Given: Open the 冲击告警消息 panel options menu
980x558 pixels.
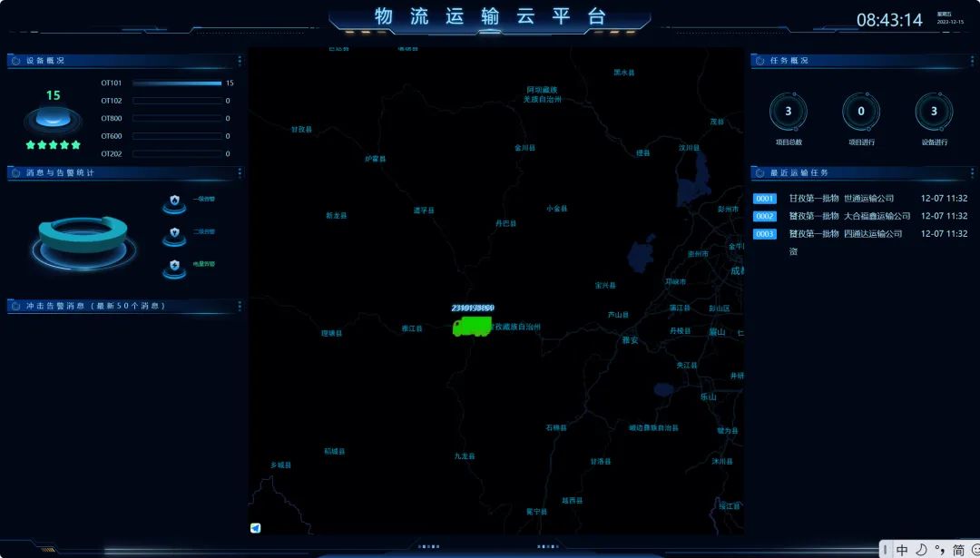Looking at the screenshot, I should (x=240, y=306).
